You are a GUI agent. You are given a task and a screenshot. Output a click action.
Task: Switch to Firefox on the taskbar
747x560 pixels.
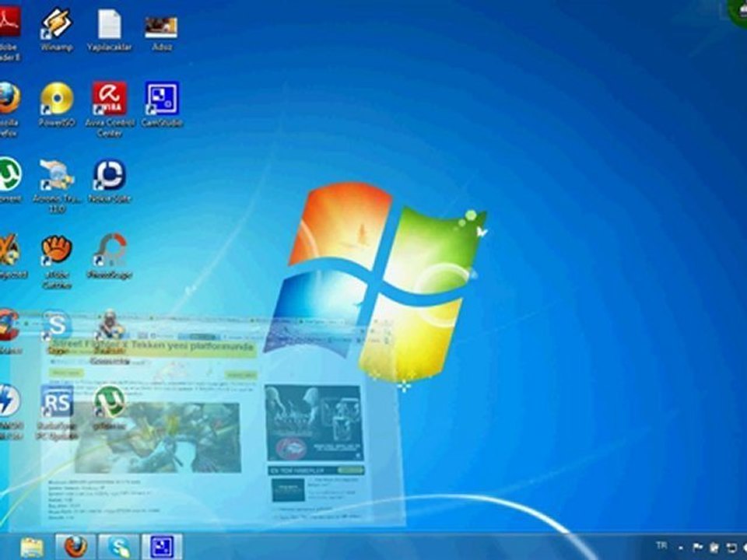tap(75, 547)
